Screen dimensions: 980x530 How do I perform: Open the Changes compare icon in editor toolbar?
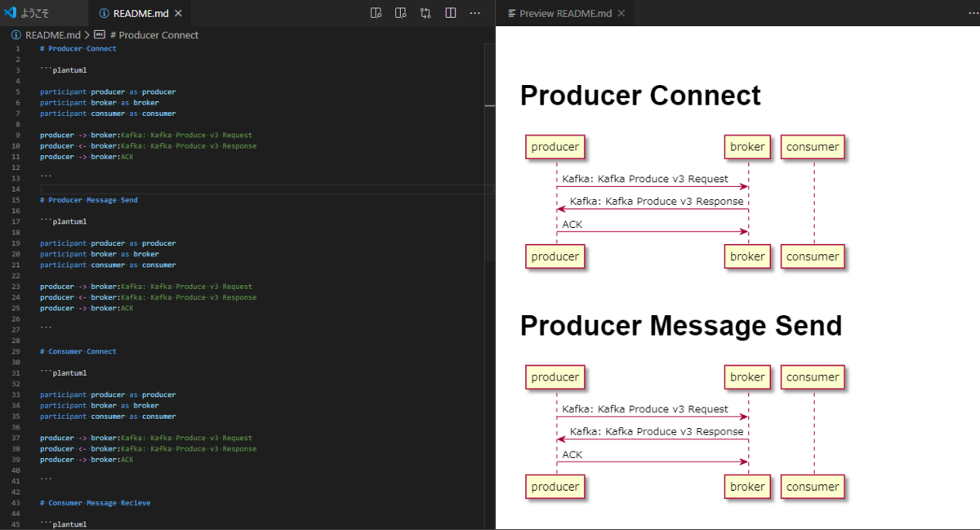point(425,13)
